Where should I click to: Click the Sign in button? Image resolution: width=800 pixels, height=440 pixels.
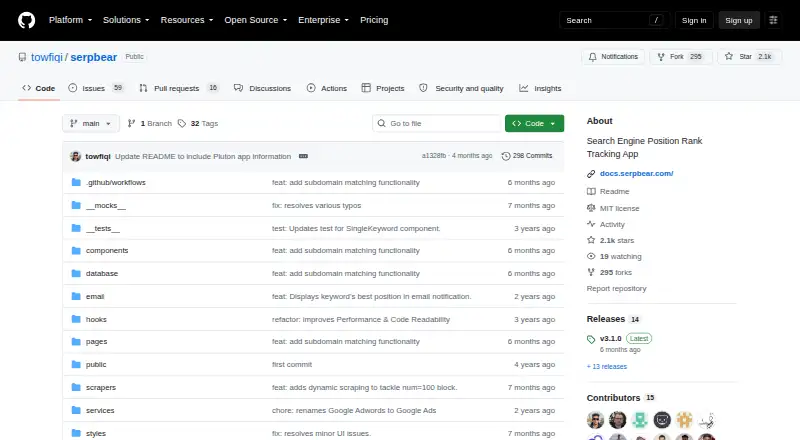coord(694,20)
